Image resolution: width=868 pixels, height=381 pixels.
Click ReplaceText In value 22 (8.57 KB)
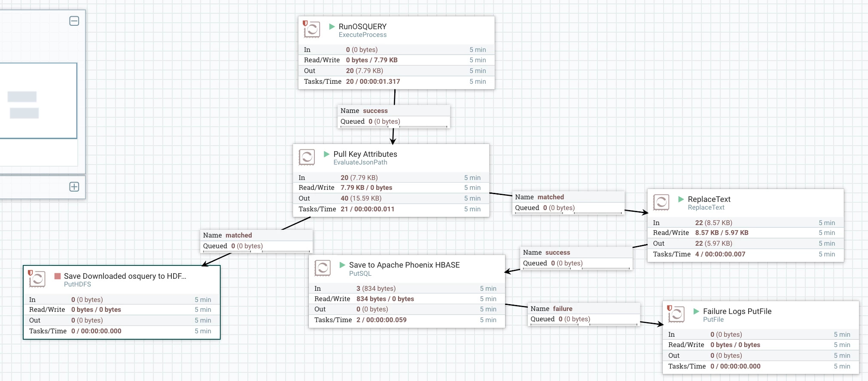coord(714,223)
